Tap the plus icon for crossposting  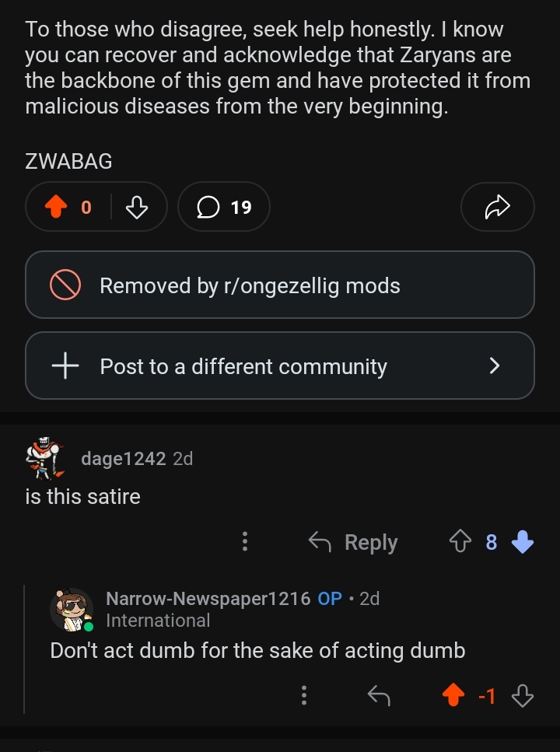click(65, 366)
